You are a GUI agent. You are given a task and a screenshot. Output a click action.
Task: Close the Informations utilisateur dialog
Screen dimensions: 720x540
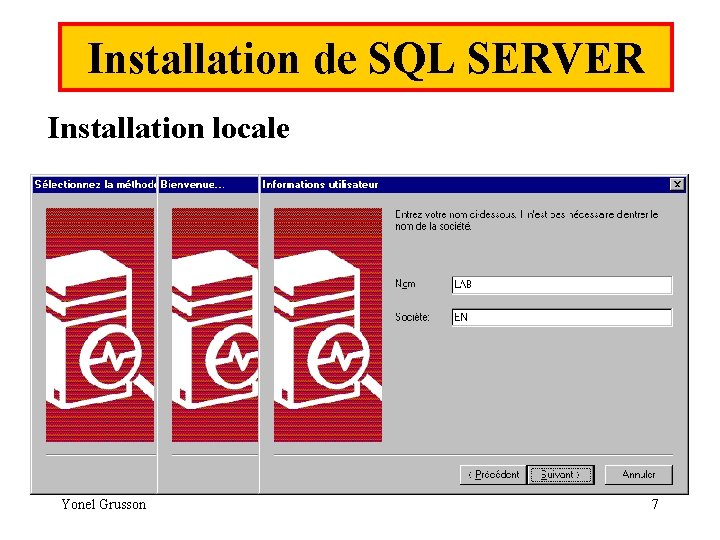click(677, 185)
